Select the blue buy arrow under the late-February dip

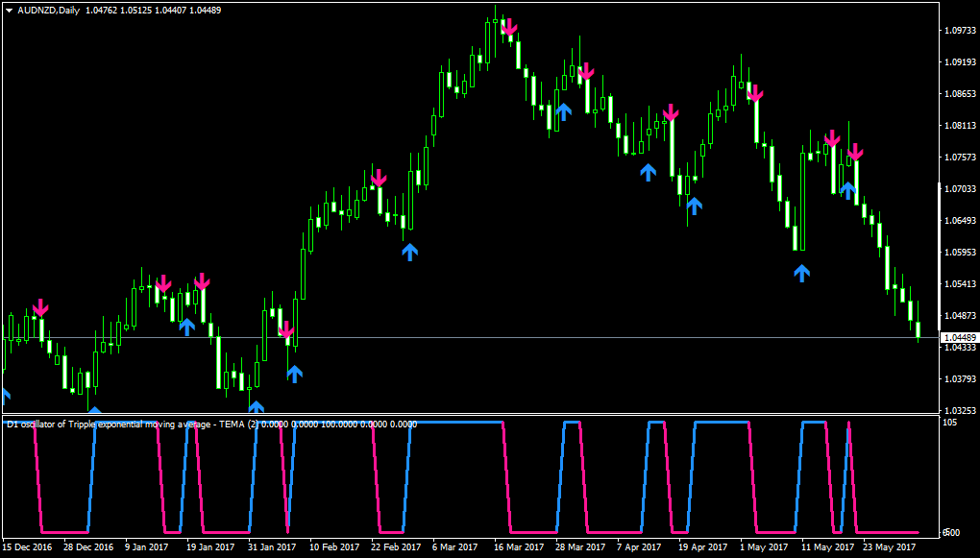tap(409, 252)
